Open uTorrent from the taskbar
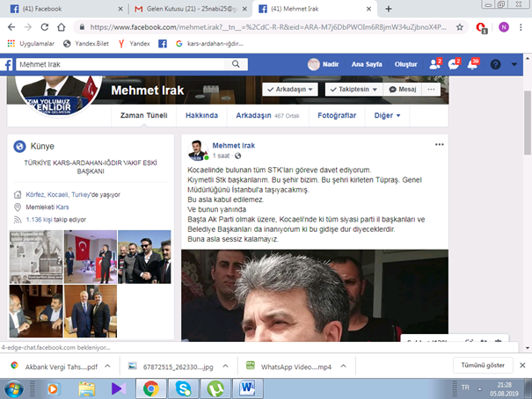This screenshot has height=399, width=532. [x=215, y=388]
